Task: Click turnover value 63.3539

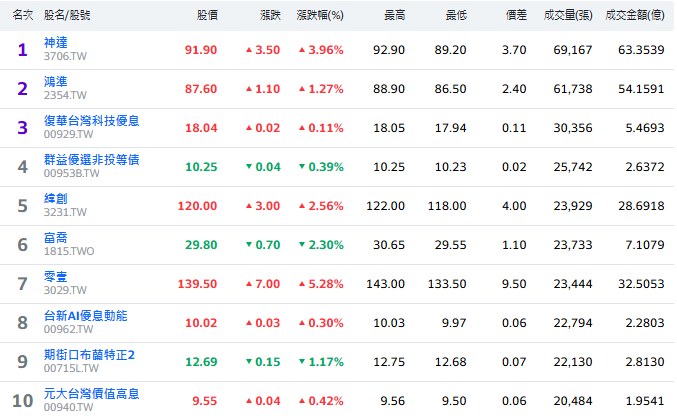Action: 641,50
